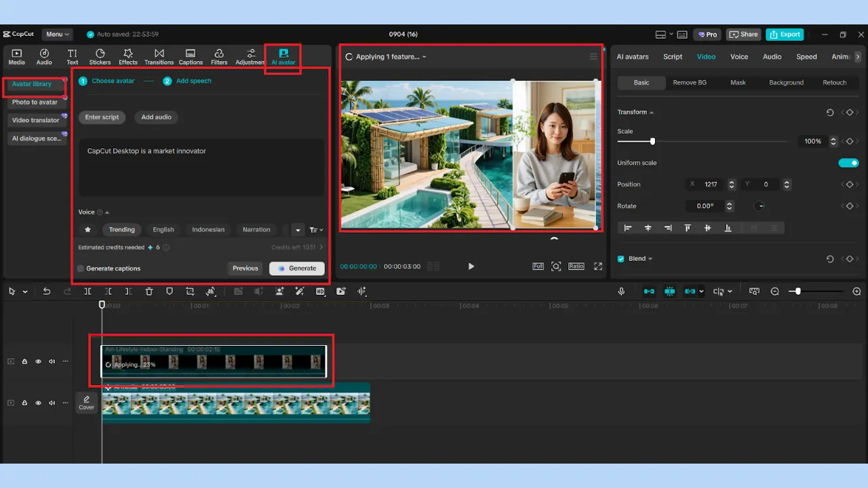The width and height of the screenshot is (868, 488).
Task: Click the Generate button
Action: (297, 268)
